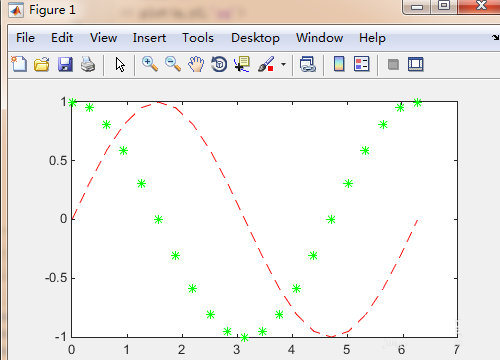Open the Insert menu
The image size is (500, 360).
click(149, 38)
